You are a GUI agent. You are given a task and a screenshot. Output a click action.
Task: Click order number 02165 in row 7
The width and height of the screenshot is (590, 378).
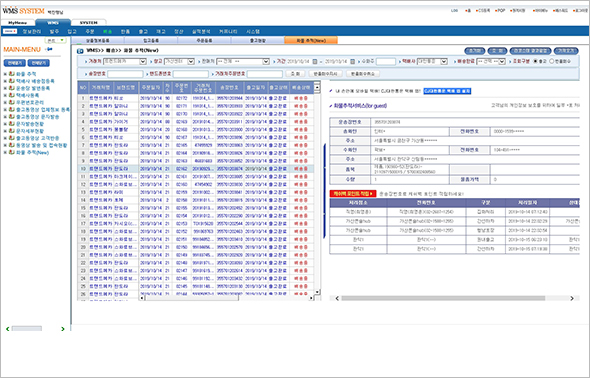click(181, 145)
